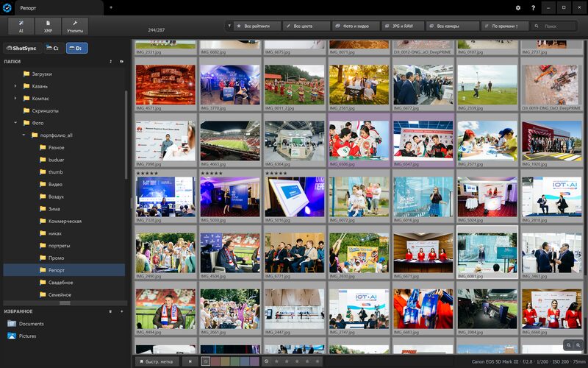Set a one-star rating in bottom bar

[x=277, y=361]
